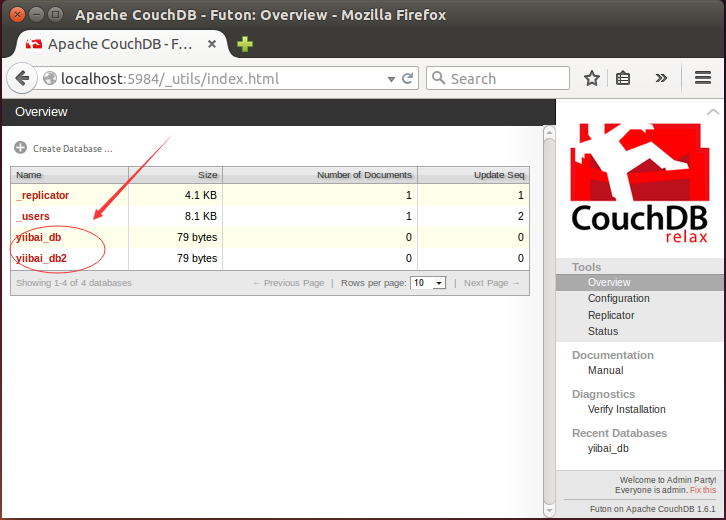The image size is (726, 520).
Task: Click the reload page icon
Action: pyautogui.click(x=408, y=79)
